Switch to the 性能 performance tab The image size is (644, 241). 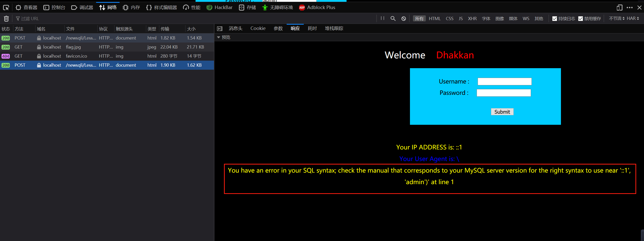tap(192, 8)
